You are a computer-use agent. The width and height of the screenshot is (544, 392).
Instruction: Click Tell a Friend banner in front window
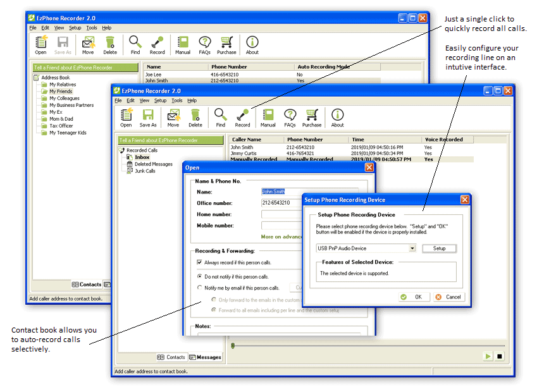[x=171, y=140]
